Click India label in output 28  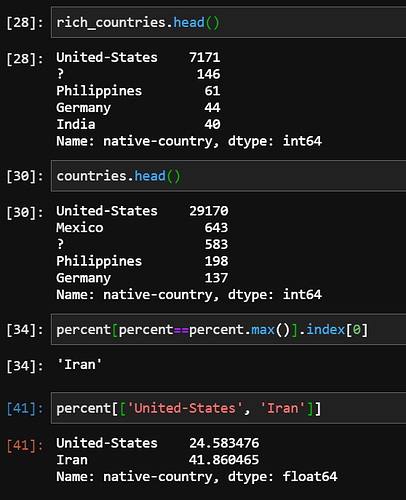pyautogui.click(x=76, y=124)
